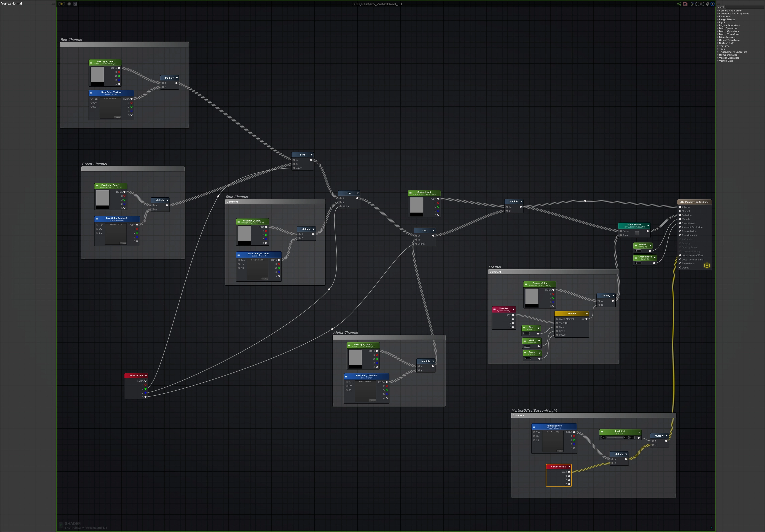765x532 pixels.
Task: Take a screenshot with camera icon
Action: (x=685, y=4)
